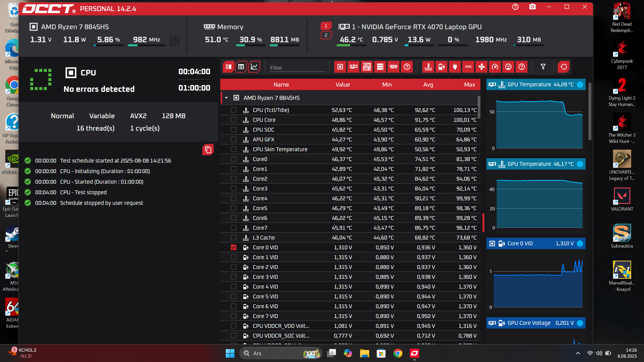Sort table by the Avg column
The image size is (644, 362).
[x=428, y=85]
